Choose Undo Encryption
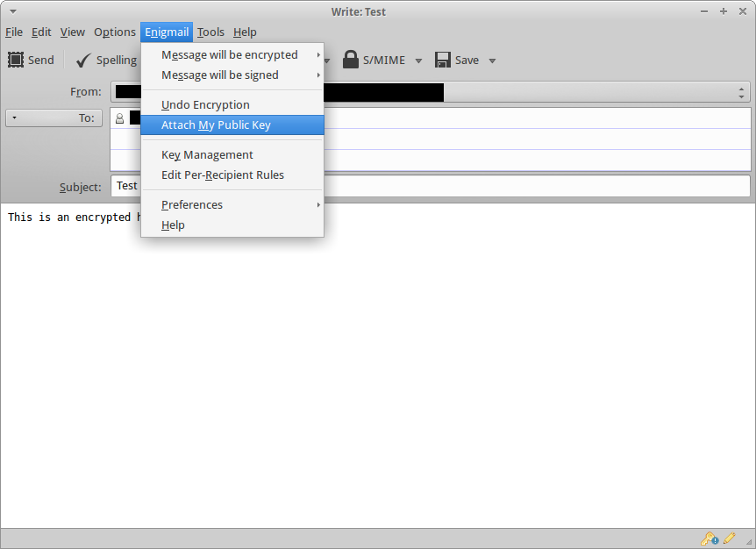This screenshot has height=549, width=756. (232, 105)
